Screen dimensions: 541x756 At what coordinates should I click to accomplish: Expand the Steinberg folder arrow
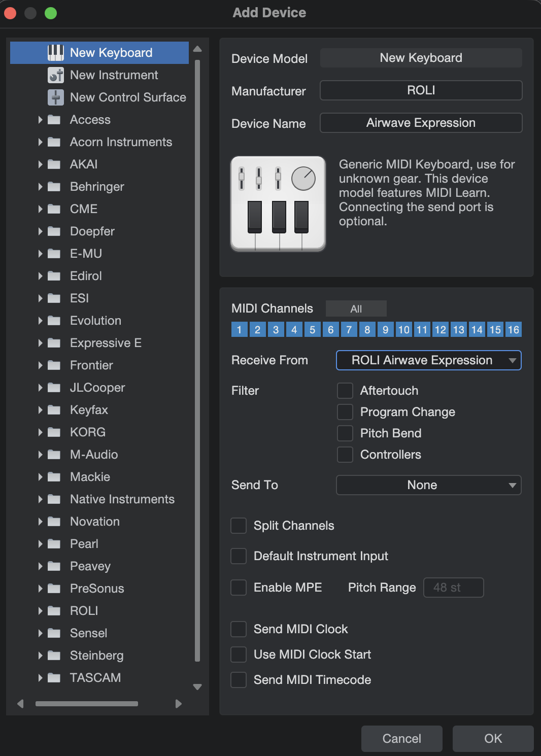40,656
